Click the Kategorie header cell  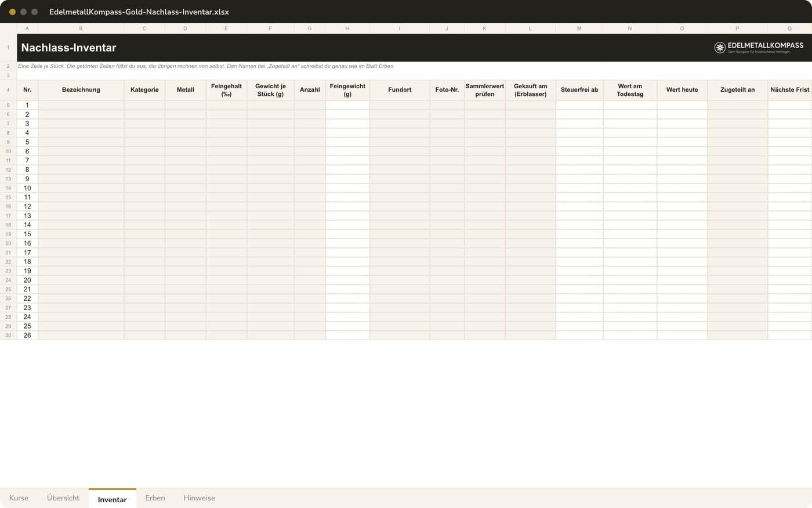pyautogui.click(x=144, y=90)
